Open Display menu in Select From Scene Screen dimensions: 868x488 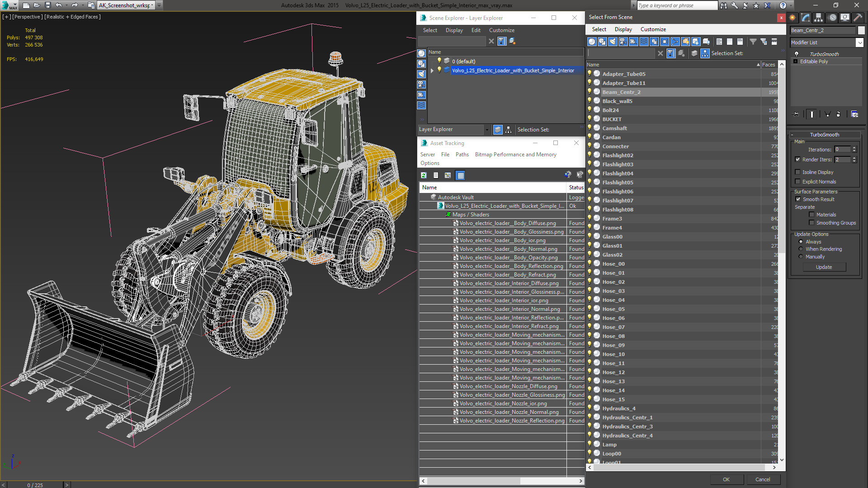[623, 29]
